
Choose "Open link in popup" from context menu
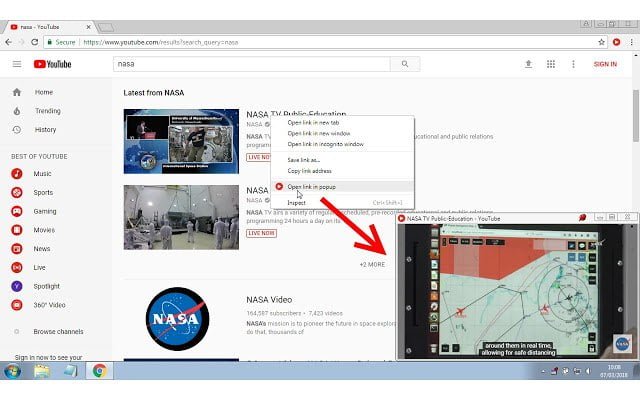(313, 186)
